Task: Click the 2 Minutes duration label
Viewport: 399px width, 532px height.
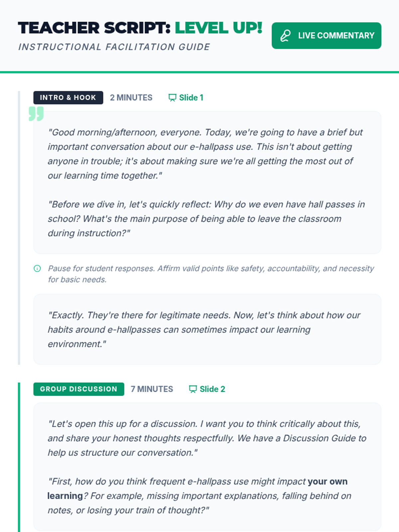Action: pos(131,97)
